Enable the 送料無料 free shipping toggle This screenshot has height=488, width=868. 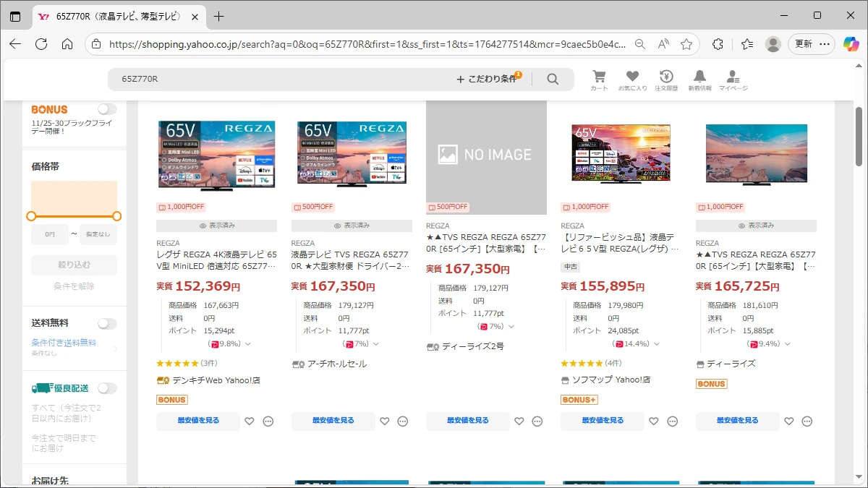pos(107,324)
